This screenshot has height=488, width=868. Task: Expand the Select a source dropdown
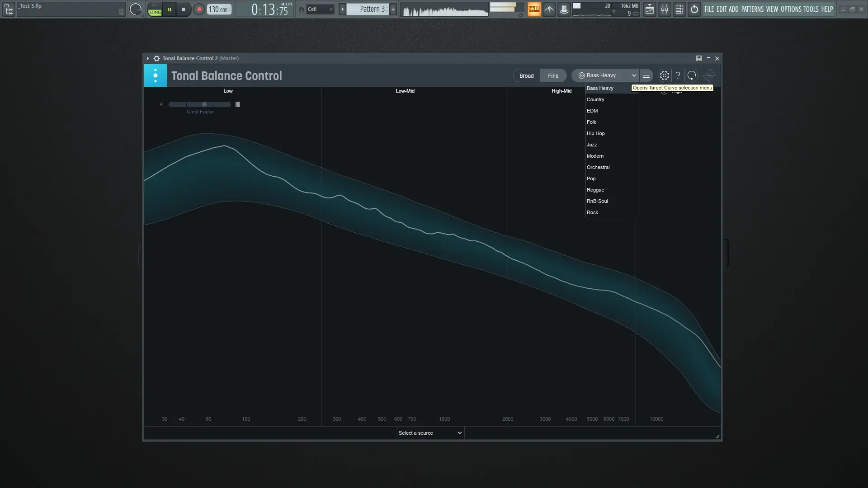(x=430, y=433)
